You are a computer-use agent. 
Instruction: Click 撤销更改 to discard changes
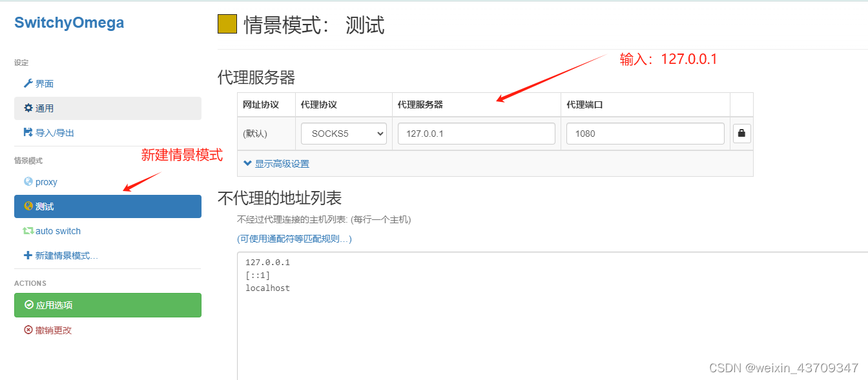[108, 330]
